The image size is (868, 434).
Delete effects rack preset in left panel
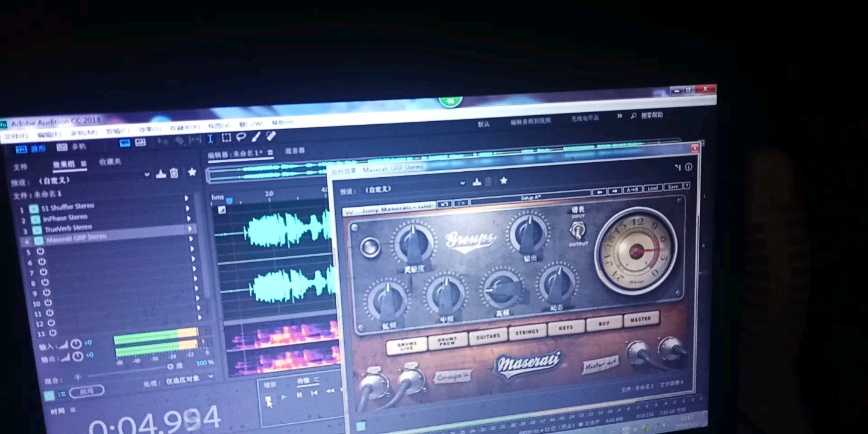(x=174, y=173)
